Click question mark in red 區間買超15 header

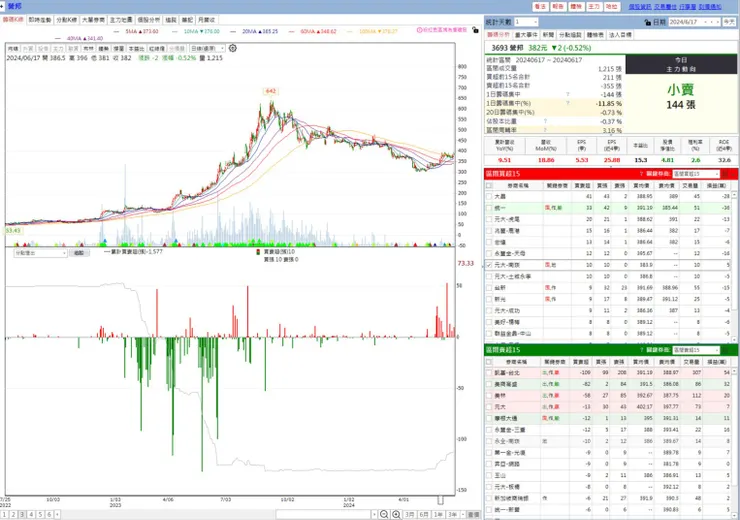point(641,174)
